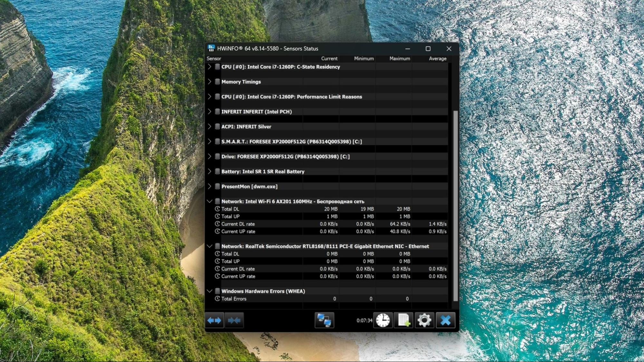This screenshot has height=362, width=644.
Task: Collapse the Intel Wi-Fi 6 AX201 network group
Action: [x=209, y=201]
